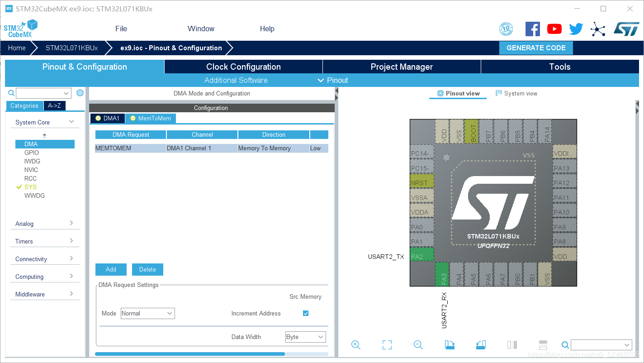Click the pin search magnifier icon
644x363 pixels.
click(x=565, y=345)
